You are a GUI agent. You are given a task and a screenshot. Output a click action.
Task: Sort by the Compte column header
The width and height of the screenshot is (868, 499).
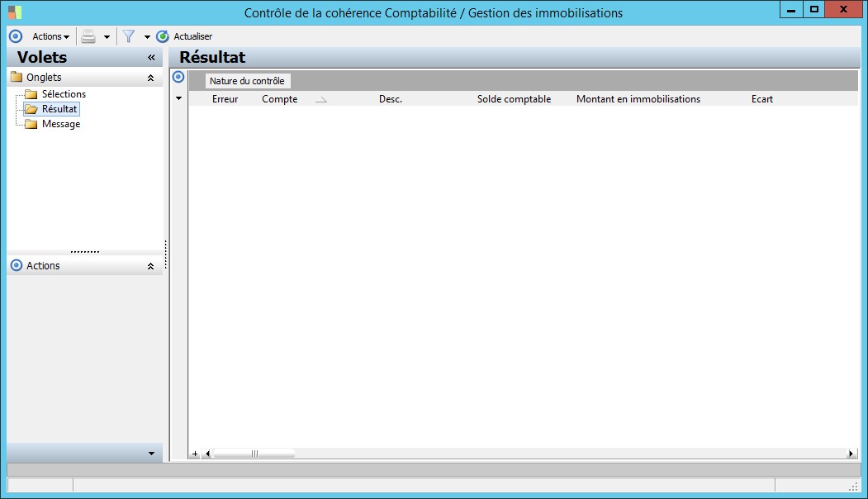tap(279, 99)
